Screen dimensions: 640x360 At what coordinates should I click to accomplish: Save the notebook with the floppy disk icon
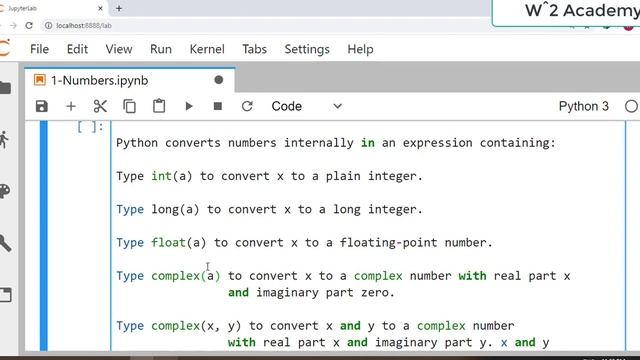point(42,107)
